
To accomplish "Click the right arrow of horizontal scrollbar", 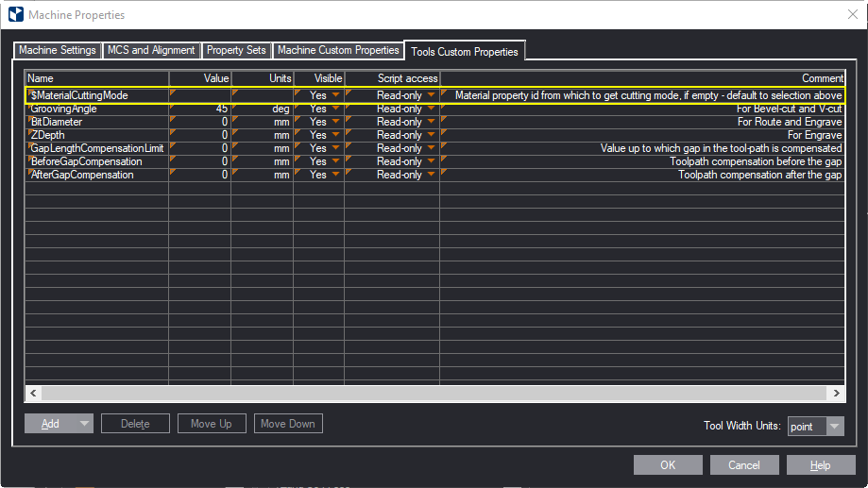I will click(x=835, y=393).
